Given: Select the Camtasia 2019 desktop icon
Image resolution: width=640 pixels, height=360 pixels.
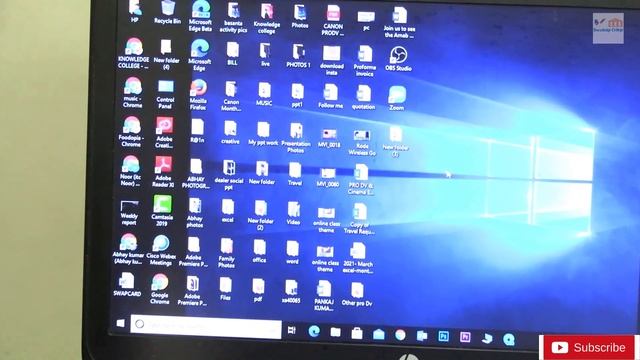Looking at the screenshot, I should pyautogui.click(x=162, y=210).
